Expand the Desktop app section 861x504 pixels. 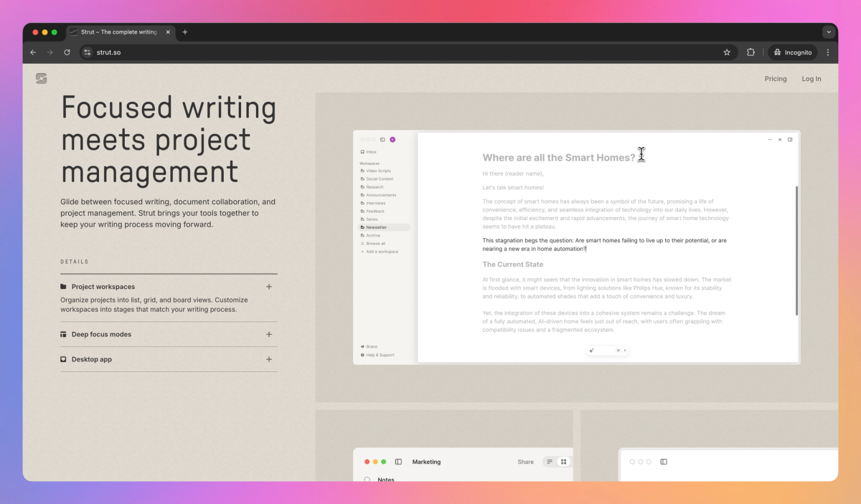[169, 359]
